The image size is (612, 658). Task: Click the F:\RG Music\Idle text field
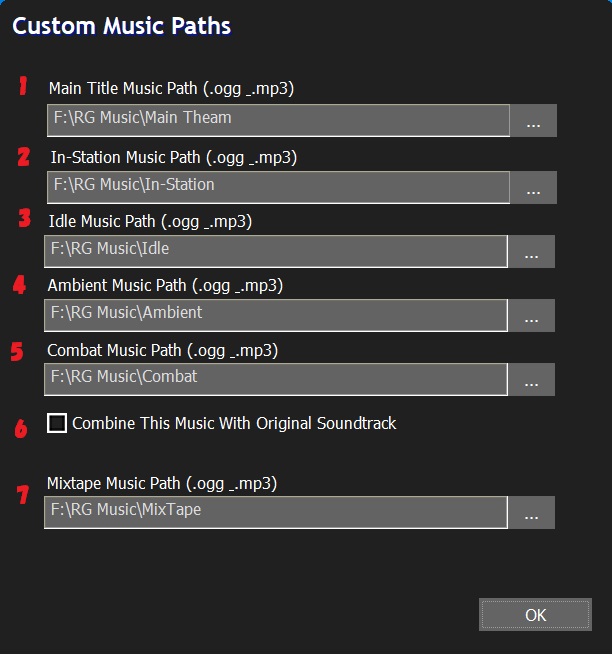276,251
